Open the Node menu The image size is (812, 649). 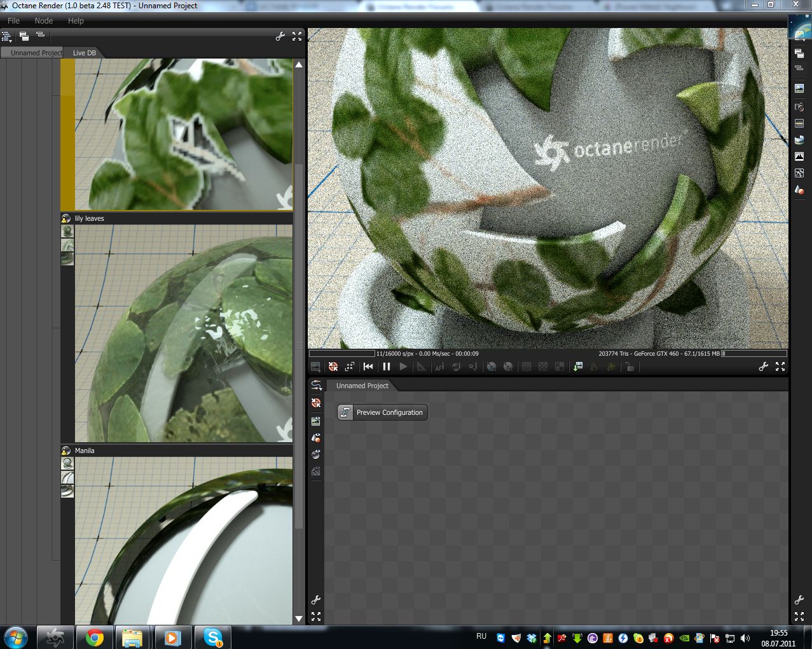click(44, 20)
